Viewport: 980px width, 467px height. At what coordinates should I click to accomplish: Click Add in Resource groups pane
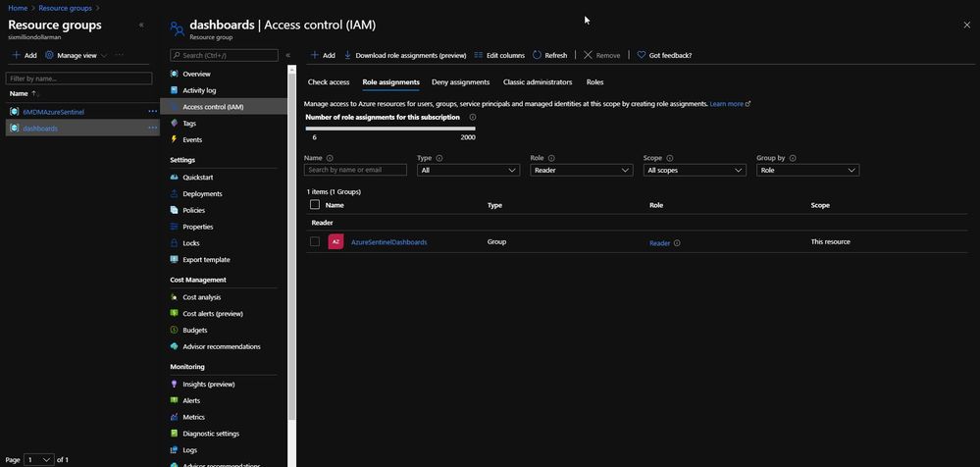click(x=25, y=55)
